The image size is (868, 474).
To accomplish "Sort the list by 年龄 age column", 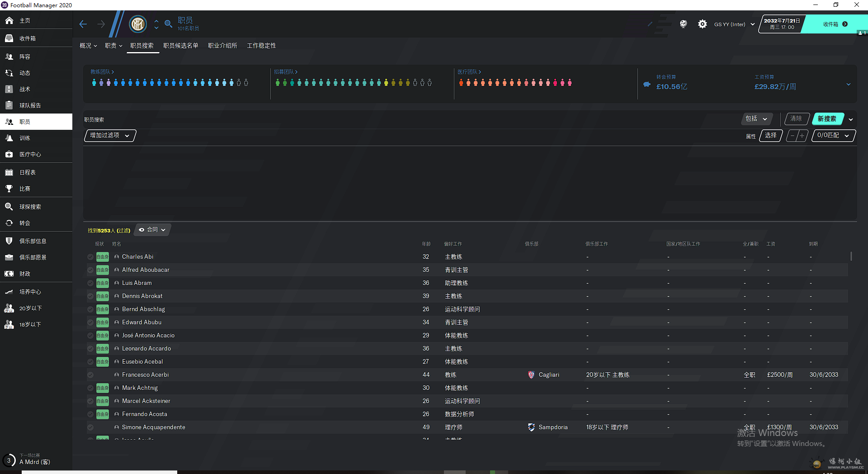I will (426, 244).
